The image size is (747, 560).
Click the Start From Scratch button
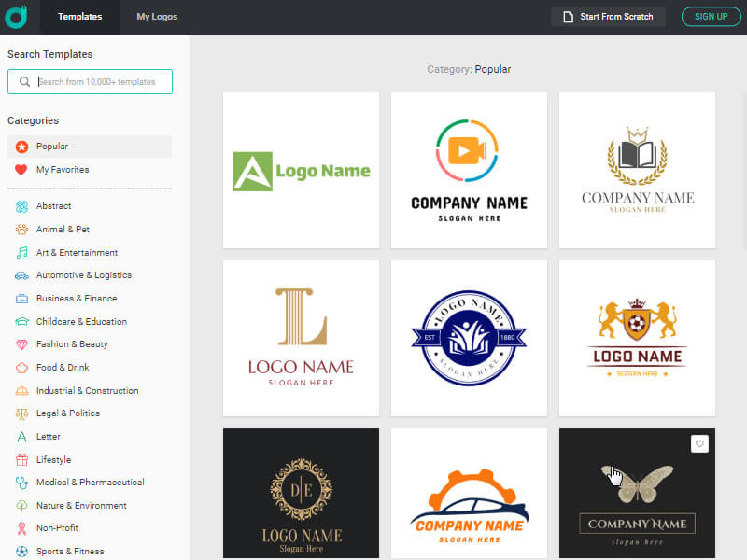(608, 16)
